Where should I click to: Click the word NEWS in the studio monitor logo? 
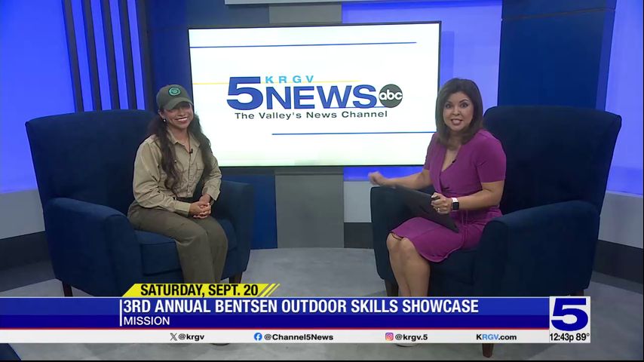coord(320,96)
